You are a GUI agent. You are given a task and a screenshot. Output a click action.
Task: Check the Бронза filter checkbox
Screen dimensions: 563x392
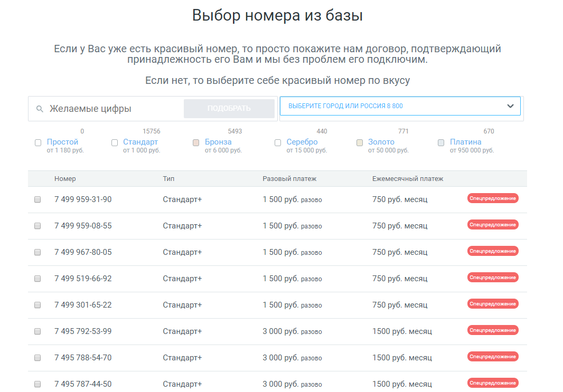[195, 142]
